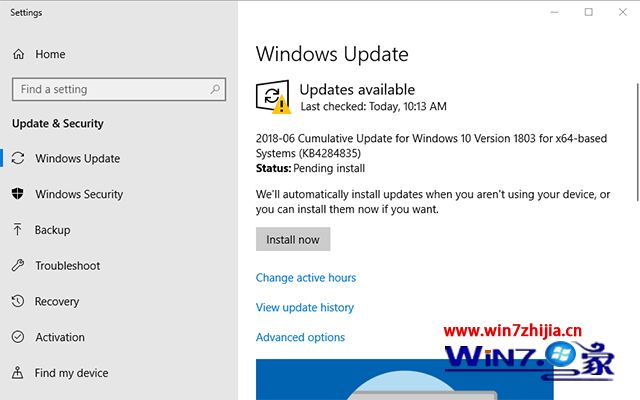Viewport: 640px width, 400px height.
Task: Click the KB4284835 cumulative update description
Action: click(x=431, y=146)
